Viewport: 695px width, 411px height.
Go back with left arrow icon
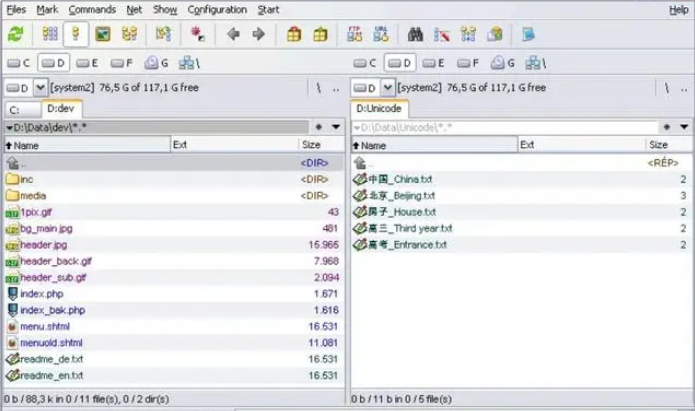(x=233, y=34)
